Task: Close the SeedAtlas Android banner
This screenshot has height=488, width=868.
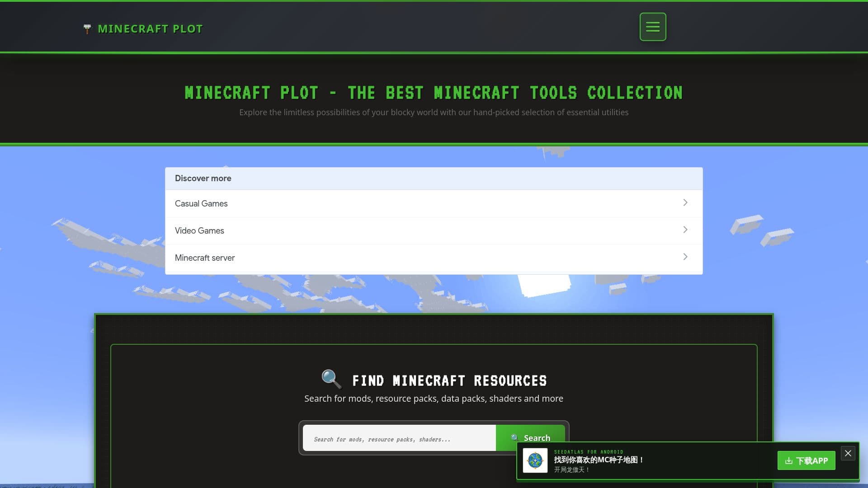Action: tap(848, 453)
